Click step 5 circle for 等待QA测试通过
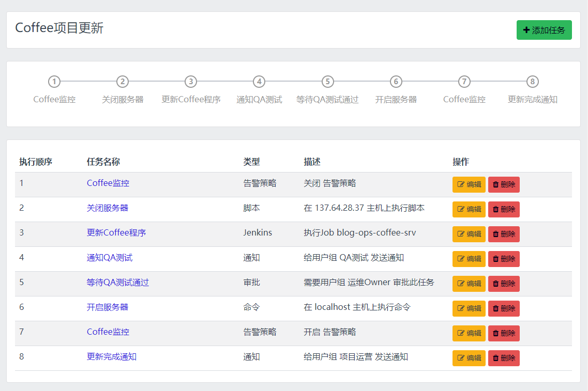This screenshot has height=391, width=588. coord(327,82)
